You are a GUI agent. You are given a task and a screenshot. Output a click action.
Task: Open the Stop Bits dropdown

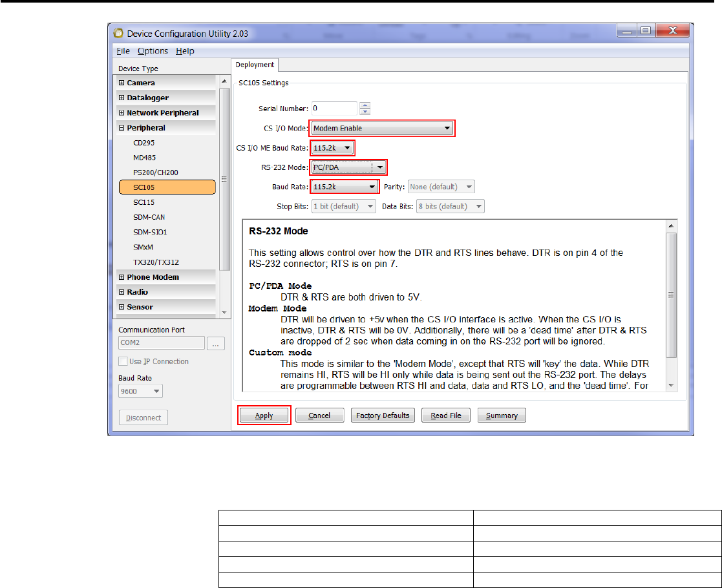click(x=343, y=206)
